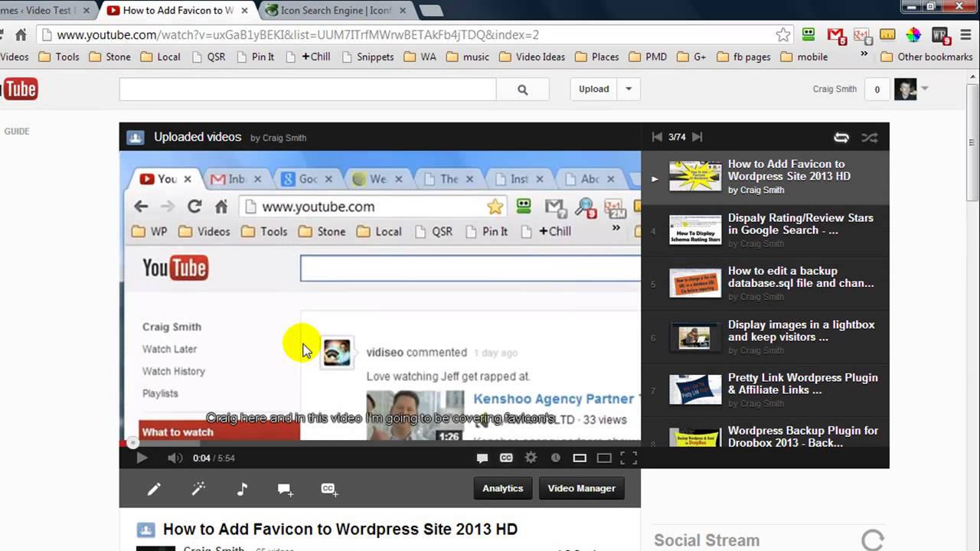Open the Tools bookmarks folder
Viewport: 980px width, 551px height.
click(58, 57)
